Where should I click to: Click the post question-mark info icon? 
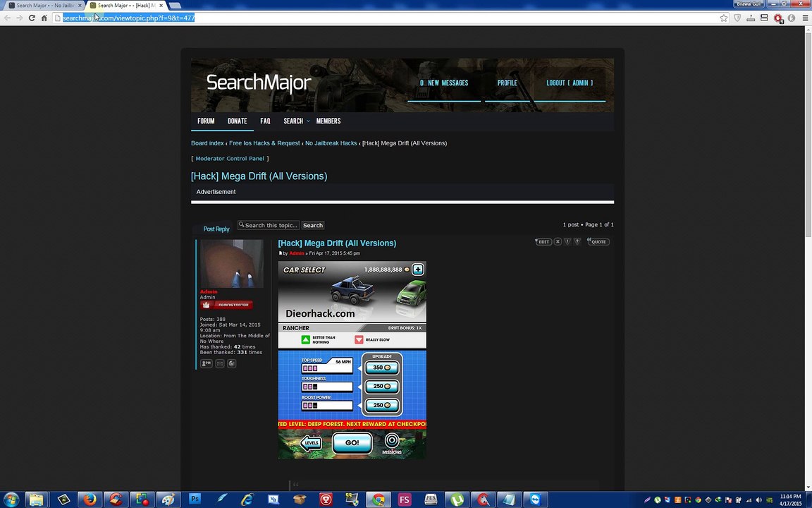click(x=577, y=241)
